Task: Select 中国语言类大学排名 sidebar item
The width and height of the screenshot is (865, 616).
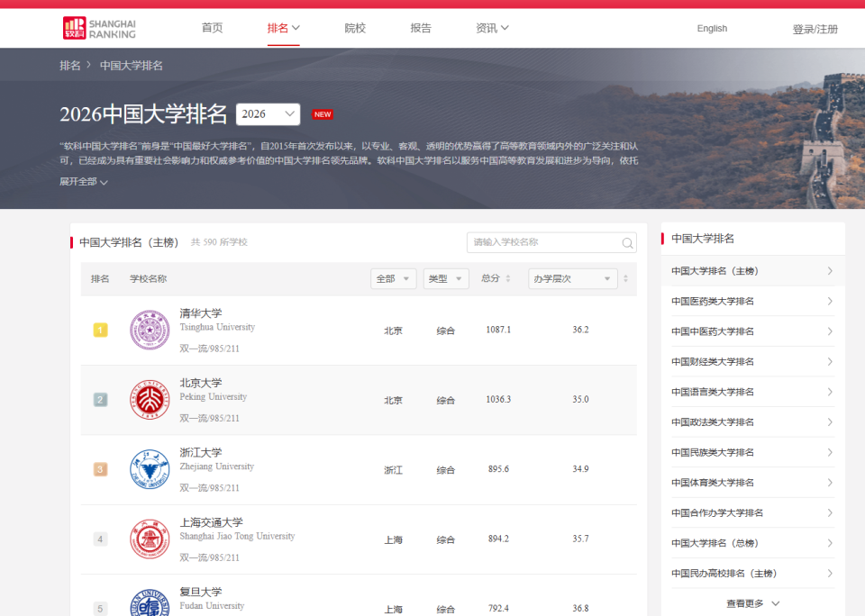Action: pyautogui.click(x=752, y=392)
